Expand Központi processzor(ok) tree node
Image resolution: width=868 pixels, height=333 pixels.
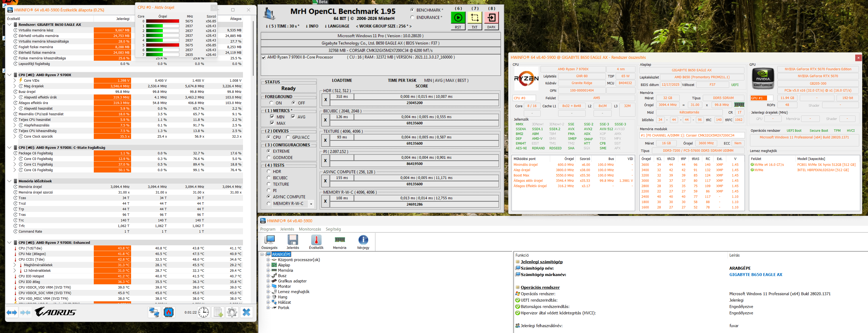click(x=268, y=260)
